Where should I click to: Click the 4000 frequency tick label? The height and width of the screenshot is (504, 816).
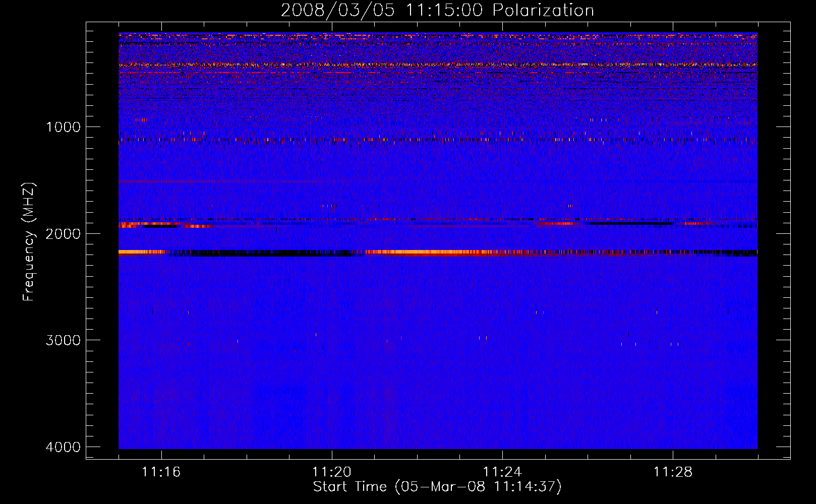tap(63, 447)
